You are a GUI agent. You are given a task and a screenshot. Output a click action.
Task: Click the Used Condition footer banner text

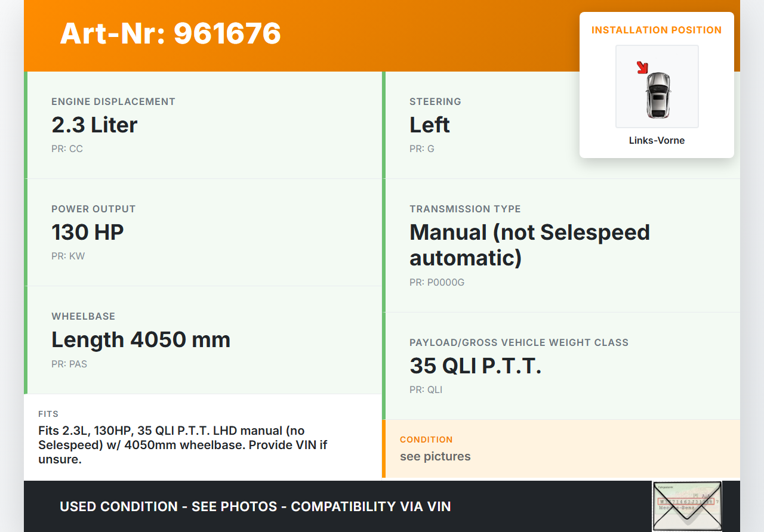(255, 507)
